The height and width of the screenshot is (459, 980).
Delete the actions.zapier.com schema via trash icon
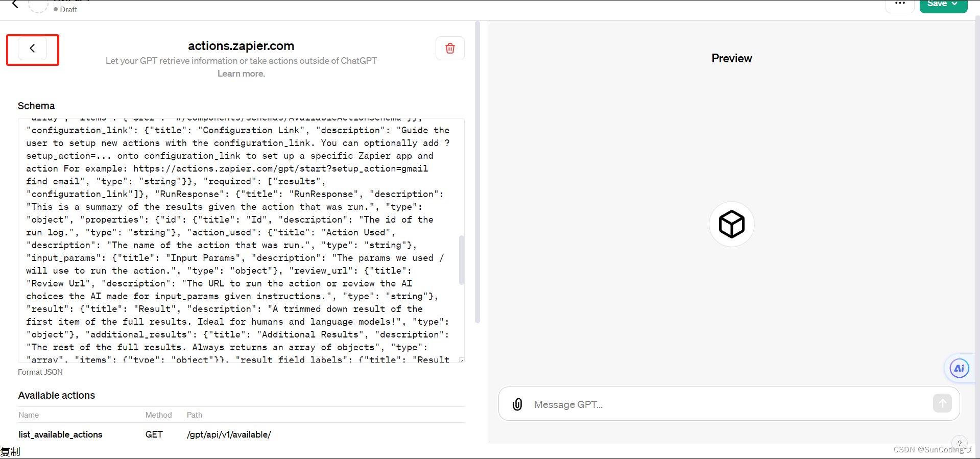coord(450,47)
